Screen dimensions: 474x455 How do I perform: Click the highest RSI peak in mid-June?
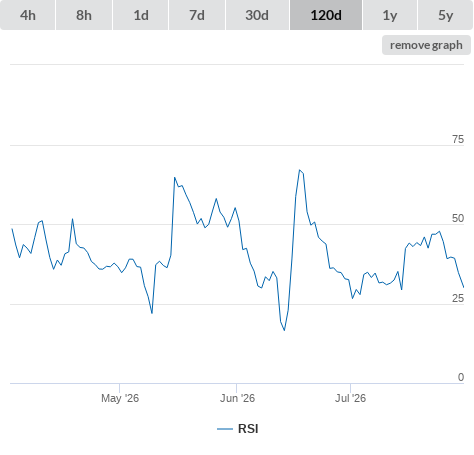pos(300,170)
